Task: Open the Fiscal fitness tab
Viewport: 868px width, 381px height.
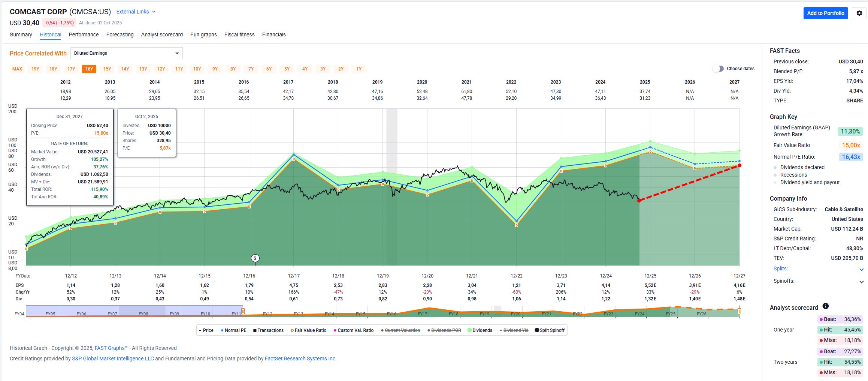Action: [239, 34]
